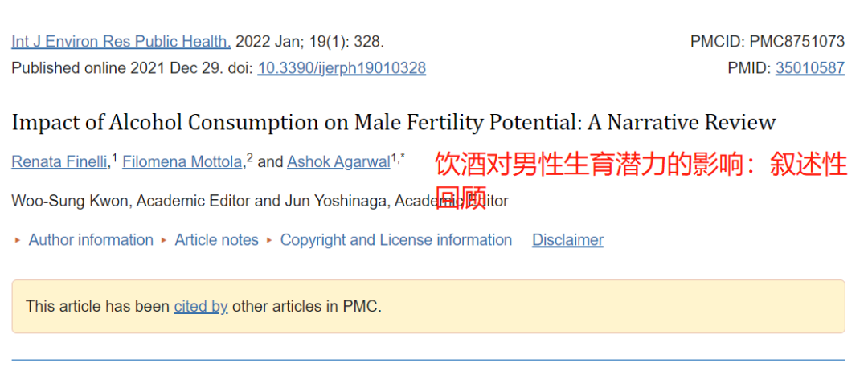868x371 pixels.
Task: Open the Disclaimer link
Action: [567, 240]
